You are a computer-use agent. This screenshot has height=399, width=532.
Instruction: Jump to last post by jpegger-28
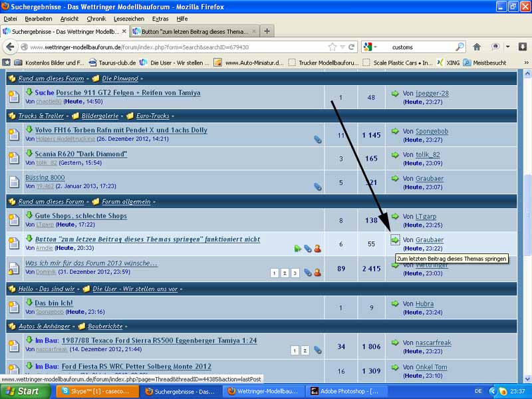[x=394, y=93]
